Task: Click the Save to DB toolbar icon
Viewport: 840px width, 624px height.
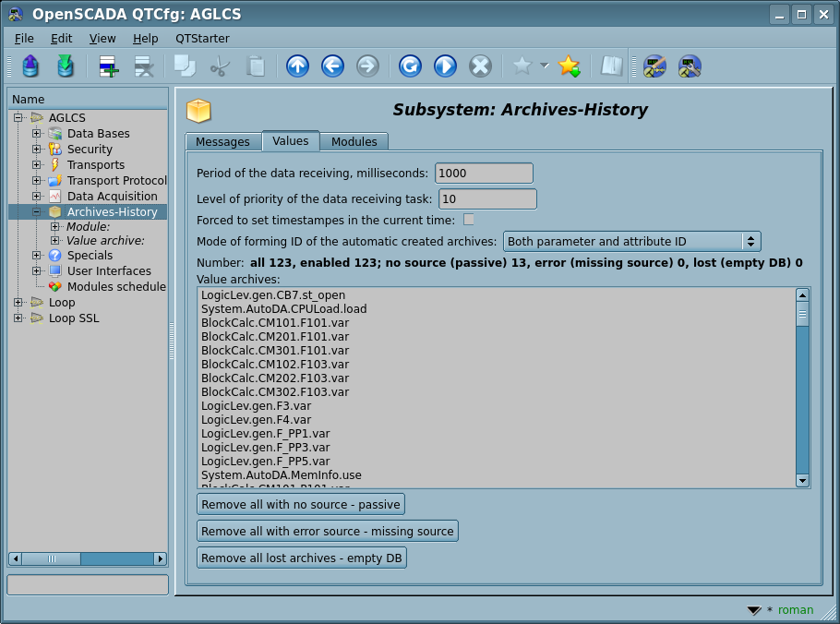Action: [66, 66]
